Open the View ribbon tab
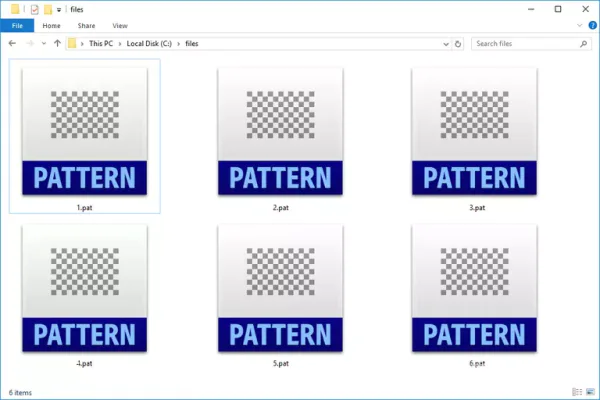 click(x=120, y=26)
